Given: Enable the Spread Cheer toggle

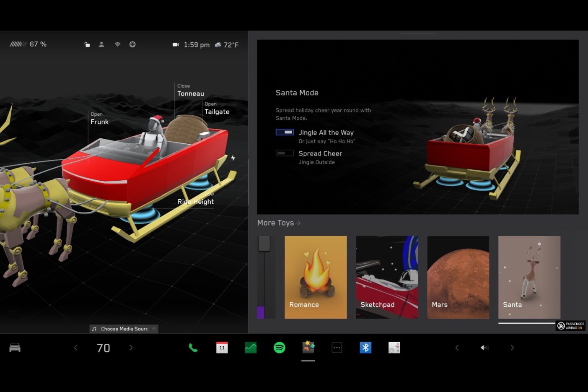Looking at the screenshot, I should (285, 153).
